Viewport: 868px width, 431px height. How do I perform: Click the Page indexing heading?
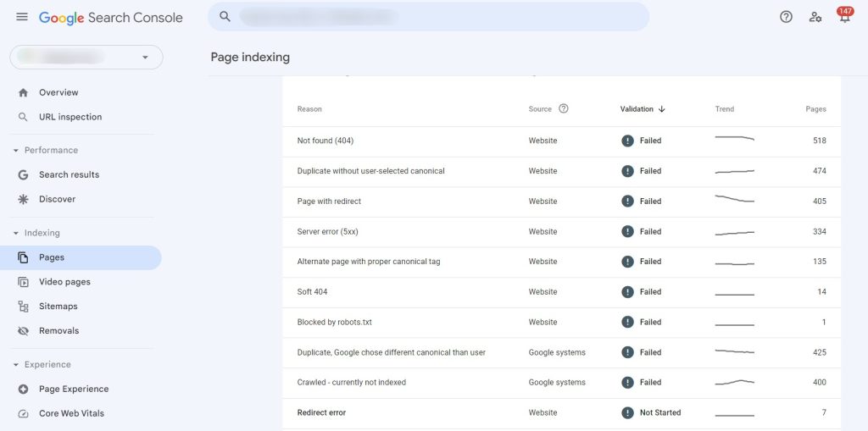coord(250,57)
